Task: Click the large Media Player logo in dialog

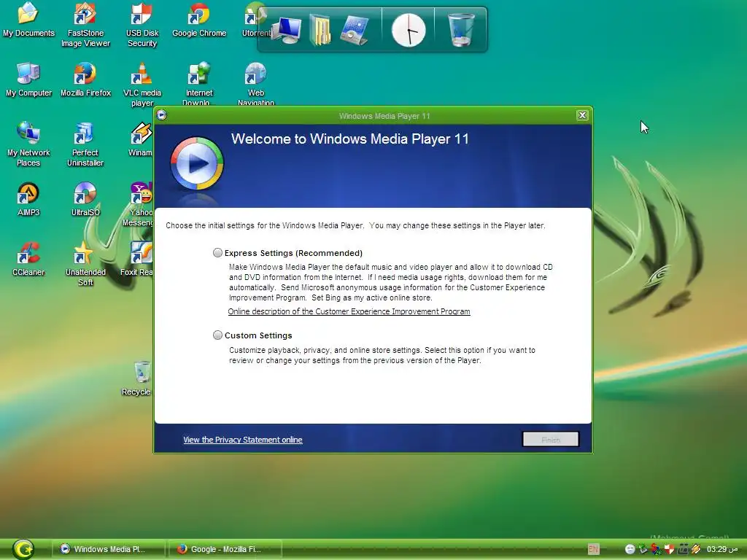Action: pos(197,163)
